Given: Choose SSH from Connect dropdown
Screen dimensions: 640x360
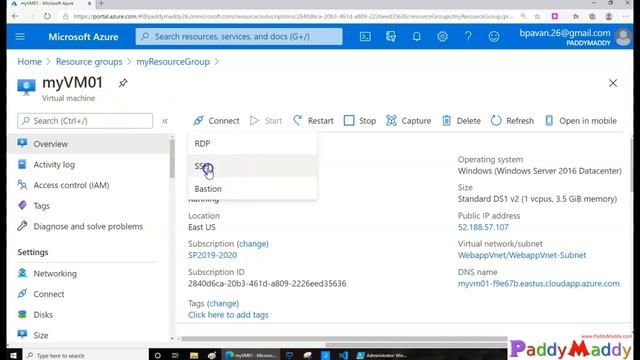Looking at the screenshot, I should coord(252,166).
